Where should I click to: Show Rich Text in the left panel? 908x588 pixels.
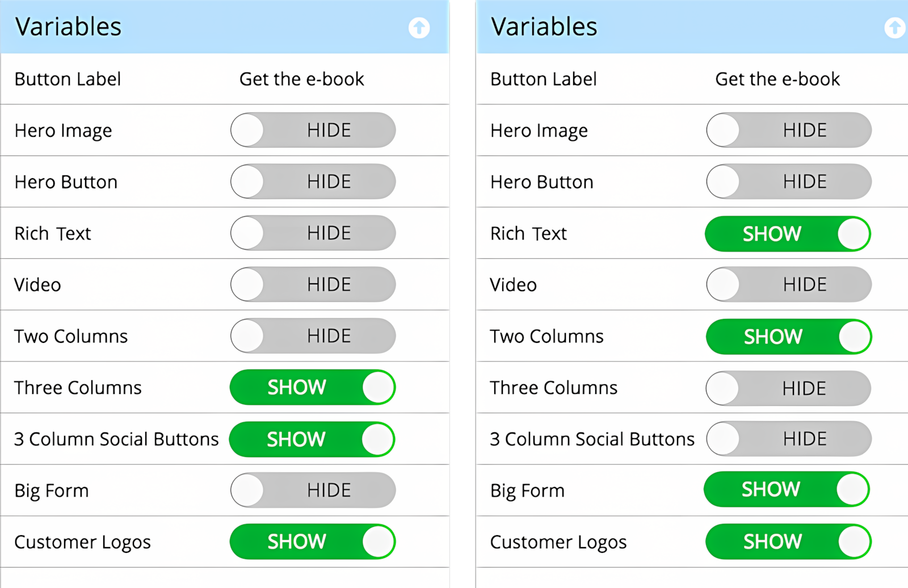[x=312, y=233]
